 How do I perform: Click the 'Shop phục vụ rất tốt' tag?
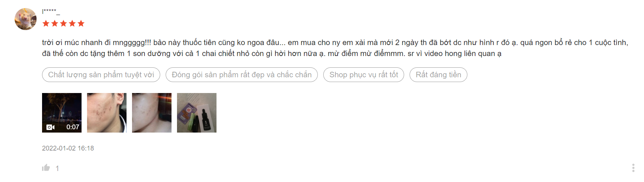364,75
